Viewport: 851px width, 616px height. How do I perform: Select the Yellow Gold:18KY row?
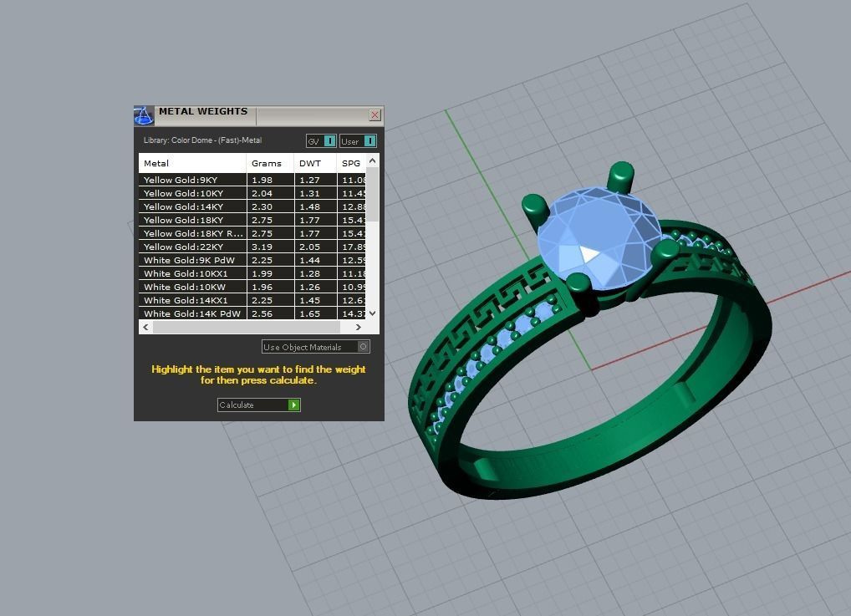coord(252,221)
